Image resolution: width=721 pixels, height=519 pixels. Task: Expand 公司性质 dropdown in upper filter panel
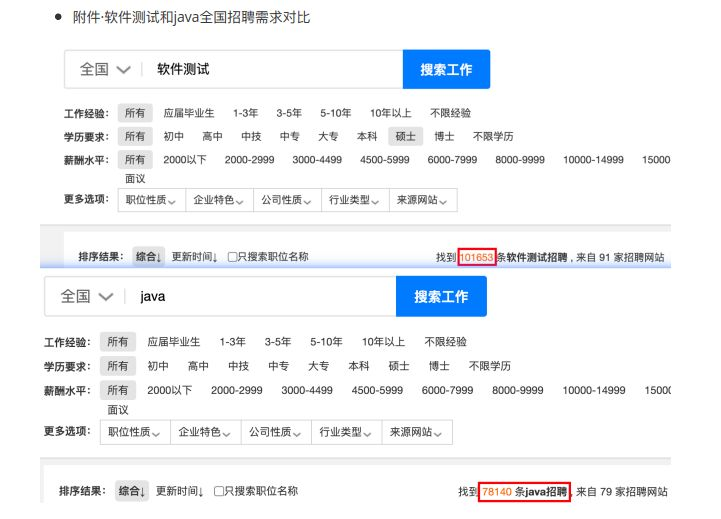[x=287, y=200]
